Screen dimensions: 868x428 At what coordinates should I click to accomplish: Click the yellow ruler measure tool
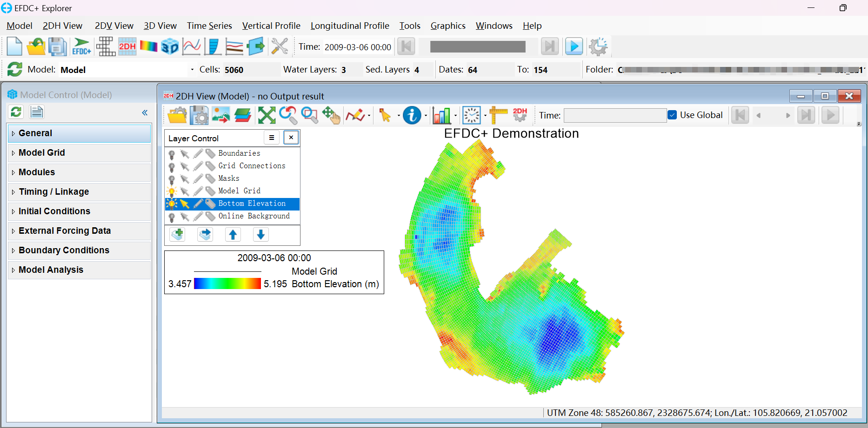coord(498,115)
